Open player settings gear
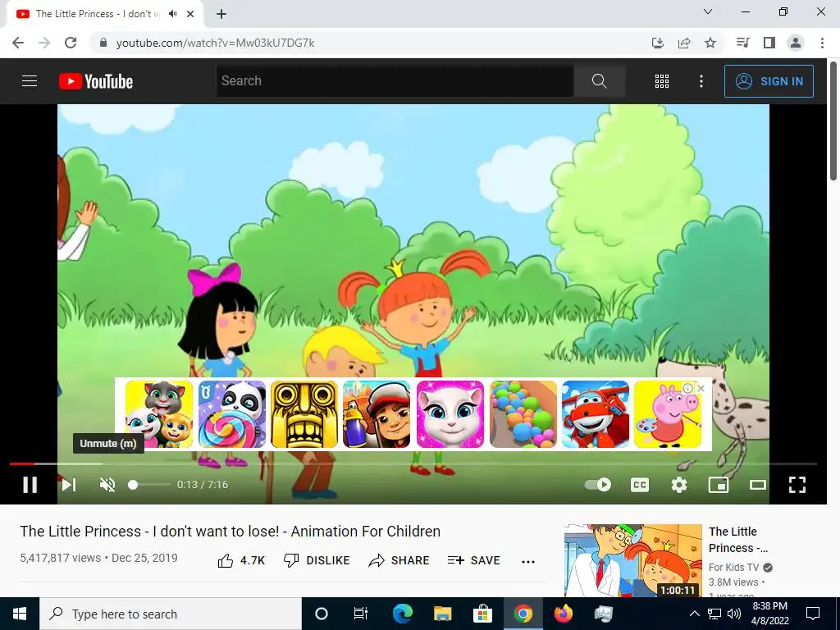The height and width of the screenshot is (630, 840). pyautogui.click(x=678, y=484)
